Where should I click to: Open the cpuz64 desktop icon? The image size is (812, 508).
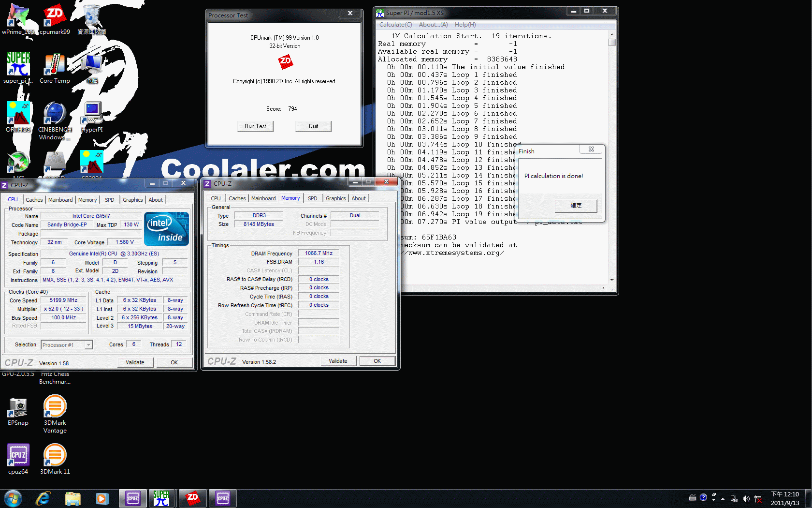[x=18, y=459]
